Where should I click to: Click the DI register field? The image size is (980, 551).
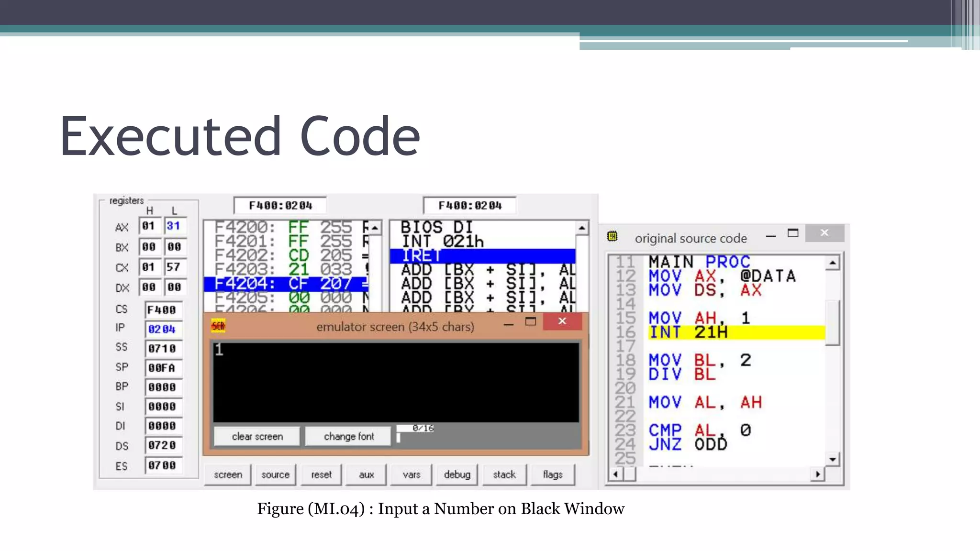tap(163, 426)
